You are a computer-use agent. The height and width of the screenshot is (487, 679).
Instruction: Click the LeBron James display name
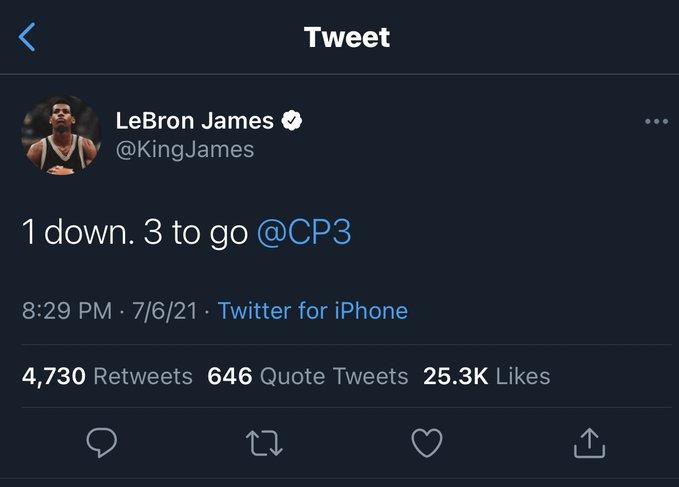point(194,121)
